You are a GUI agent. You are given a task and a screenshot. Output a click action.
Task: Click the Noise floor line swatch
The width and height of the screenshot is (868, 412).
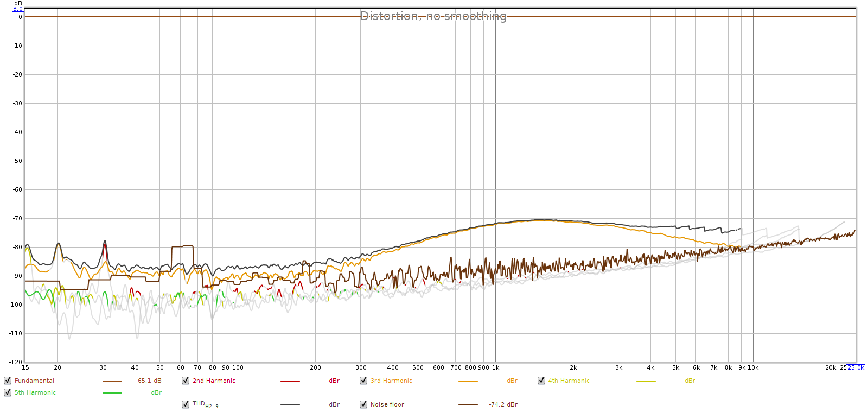pyautogui.click(x=468, y=405)
